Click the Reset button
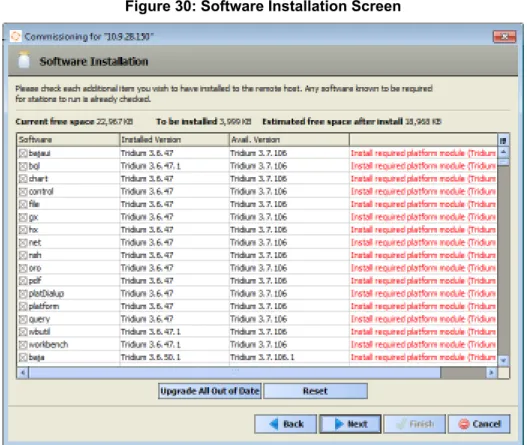Viewport: 527px width, 445px height. tap(315, 391)
